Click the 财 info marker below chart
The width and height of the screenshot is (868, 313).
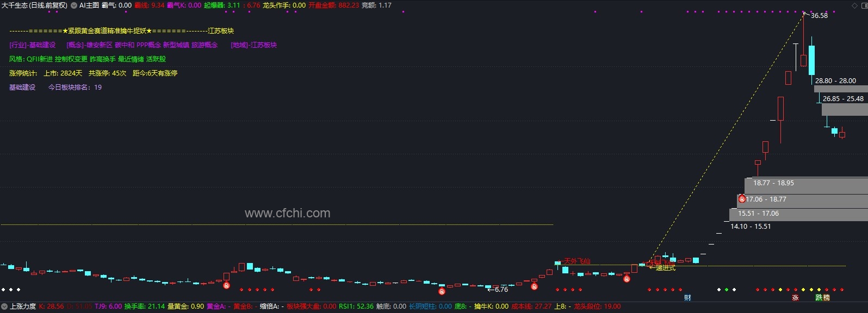(x=687, y=298)
